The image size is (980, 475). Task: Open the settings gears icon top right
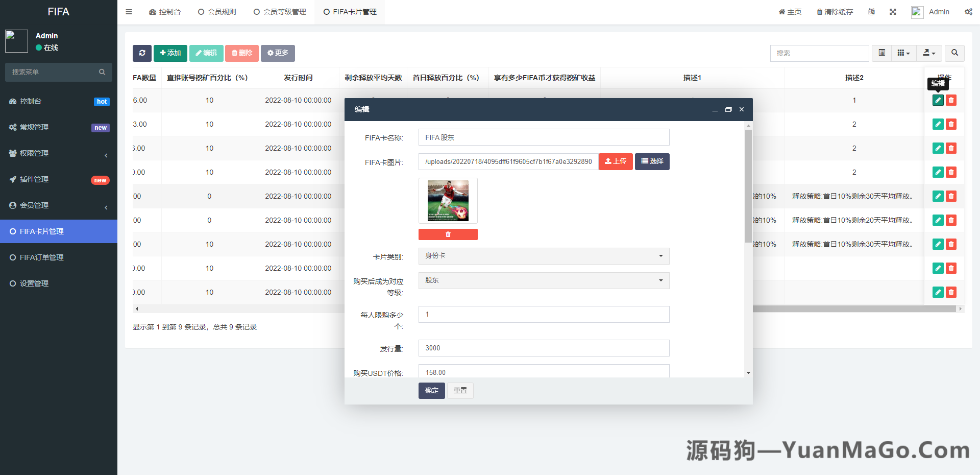click(968, 12)
